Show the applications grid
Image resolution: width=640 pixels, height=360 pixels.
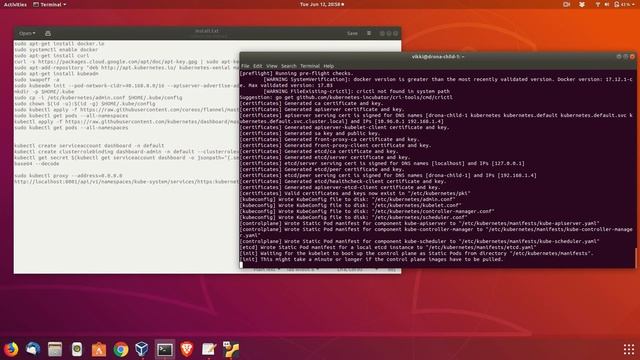point(629,349)
